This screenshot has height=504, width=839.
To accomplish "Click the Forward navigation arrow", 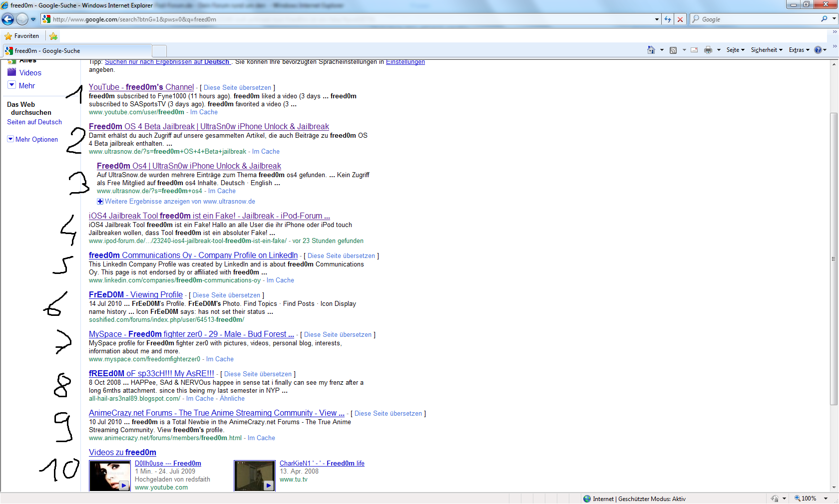I will coord(22,19).
